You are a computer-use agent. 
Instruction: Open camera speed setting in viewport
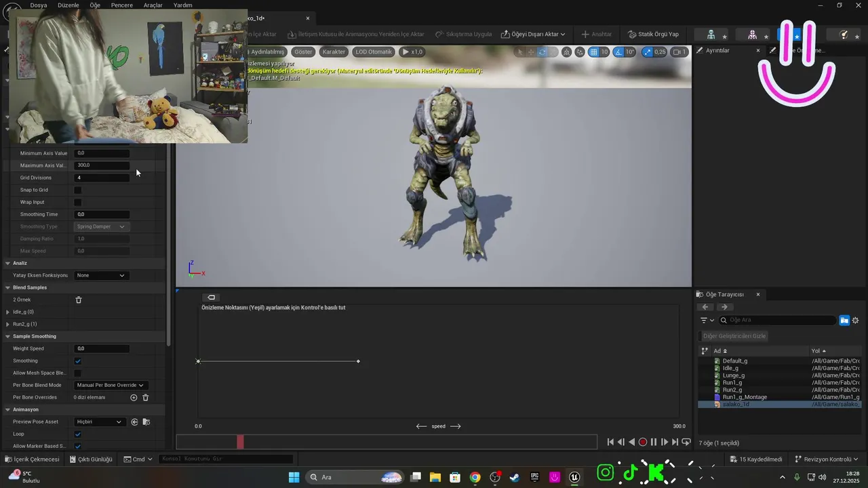pyautogui.click(x=679, y=52)
